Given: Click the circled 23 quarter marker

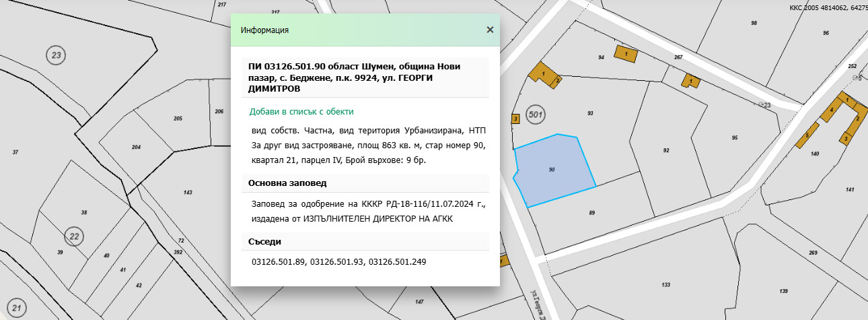Looking at the screenshot, I should point(56,55).
